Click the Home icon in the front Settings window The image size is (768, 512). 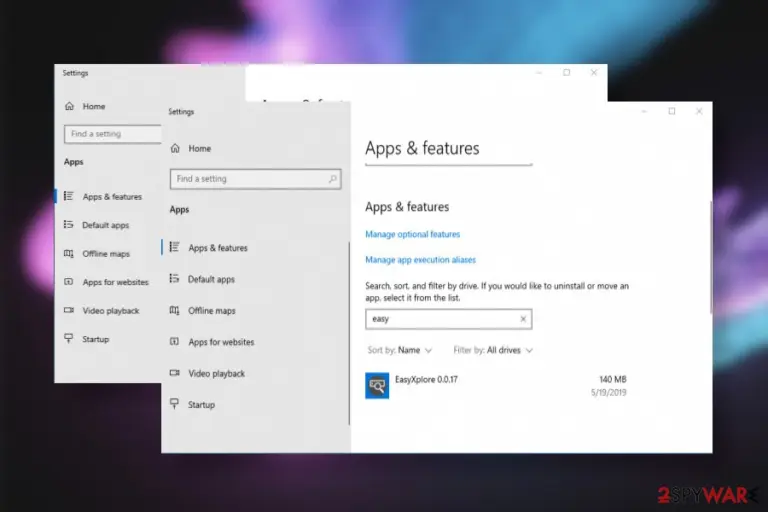[x=175, y=148]
